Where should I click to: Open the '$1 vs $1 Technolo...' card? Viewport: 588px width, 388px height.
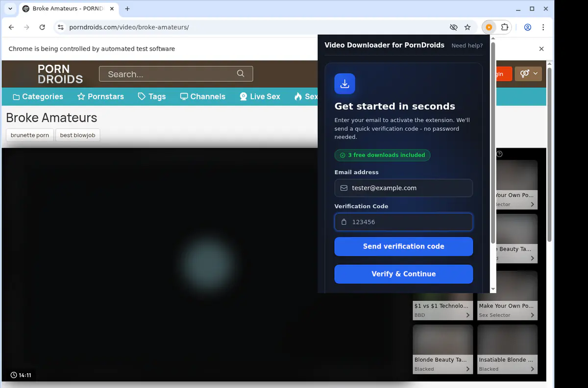coord(443,306)
